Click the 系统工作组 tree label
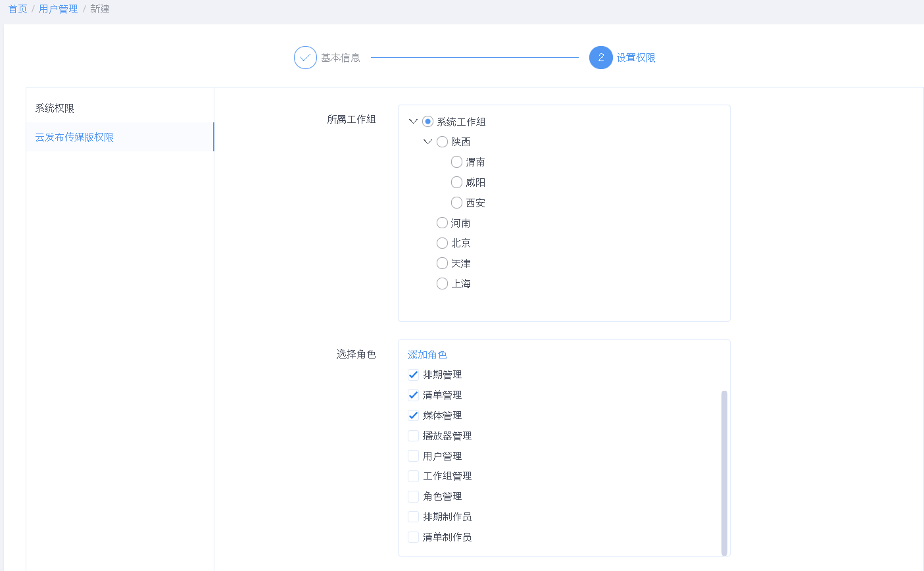 [x=461, y=122]
